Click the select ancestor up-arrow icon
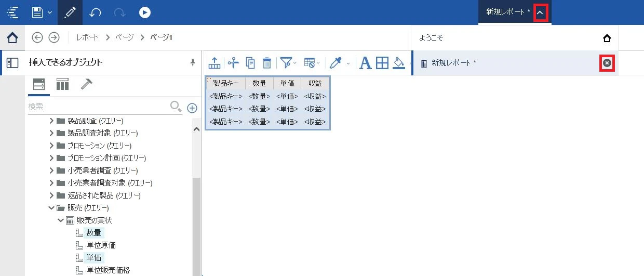644x276 pixels. pos(214,63)
